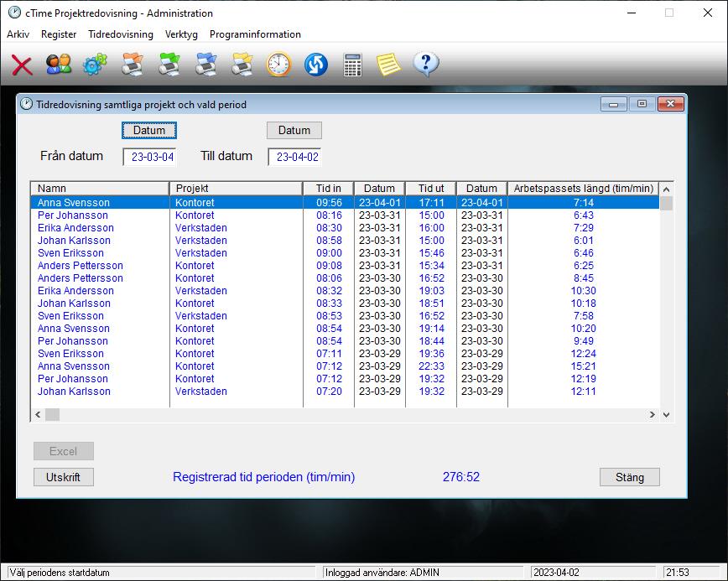Click status bar text Inloggad användare: ADMIN
This screenshot has height=581, width=728.
(382, 573)
